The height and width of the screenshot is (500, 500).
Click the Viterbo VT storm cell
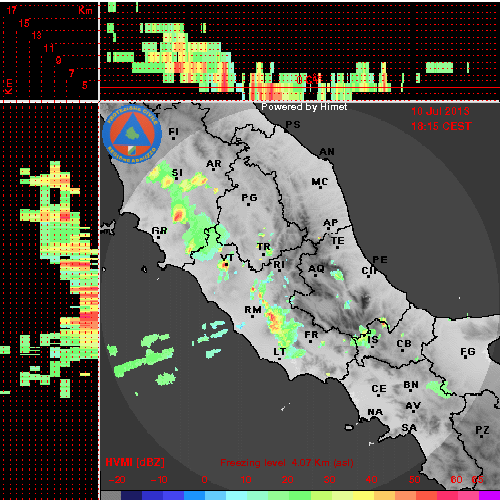[224, 266]
